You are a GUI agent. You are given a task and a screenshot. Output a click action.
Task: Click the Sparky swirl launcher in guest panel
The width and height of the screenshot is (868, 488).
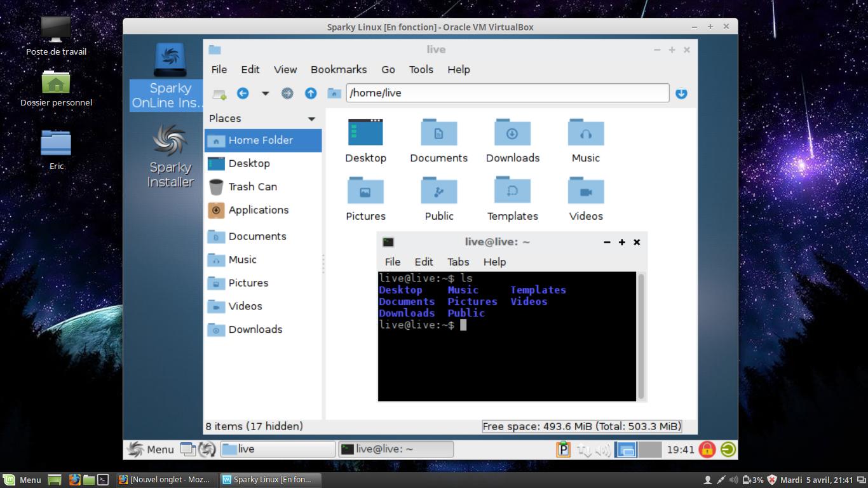(207, 449)
